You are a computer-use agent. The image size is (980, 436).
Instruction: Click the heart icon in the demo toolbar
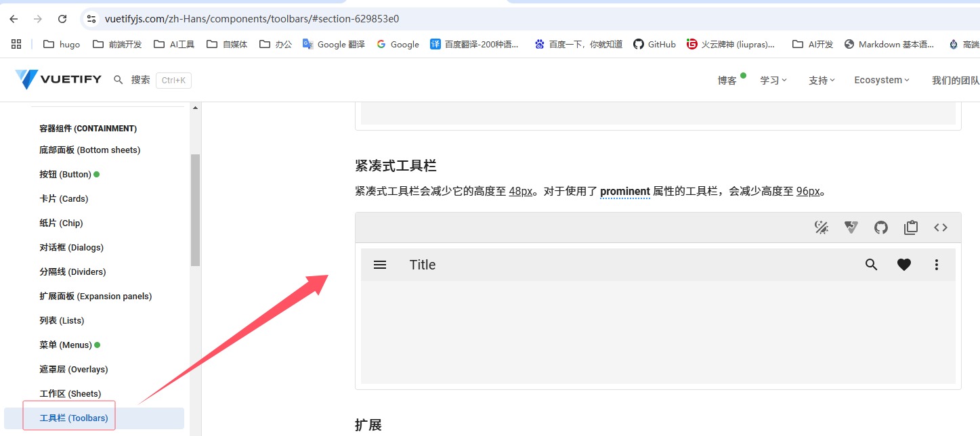(903, 265)
